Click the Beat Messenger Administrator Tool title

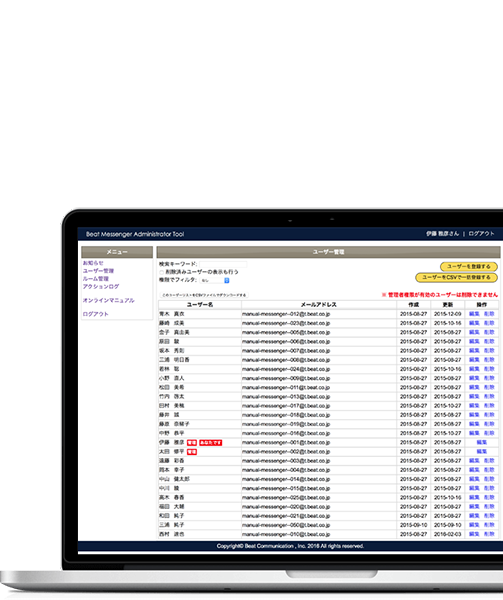pos(135,234)
